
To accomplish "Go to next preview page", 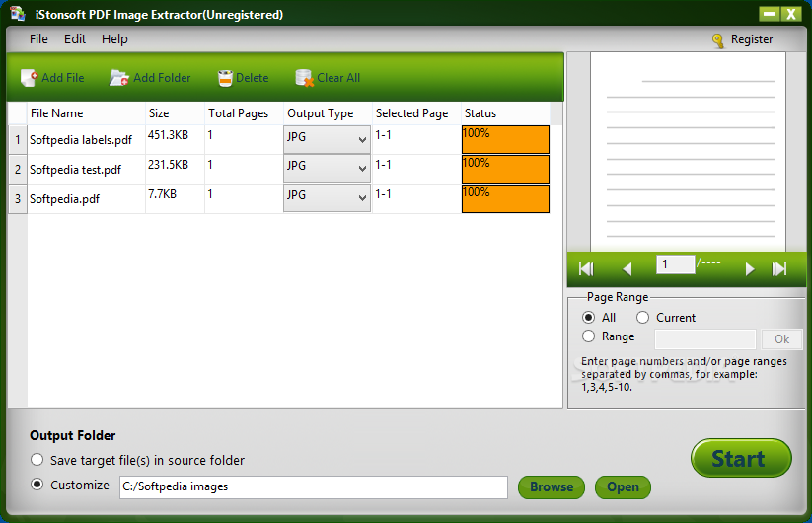I will pyautogui.click(x=749, y=268).
